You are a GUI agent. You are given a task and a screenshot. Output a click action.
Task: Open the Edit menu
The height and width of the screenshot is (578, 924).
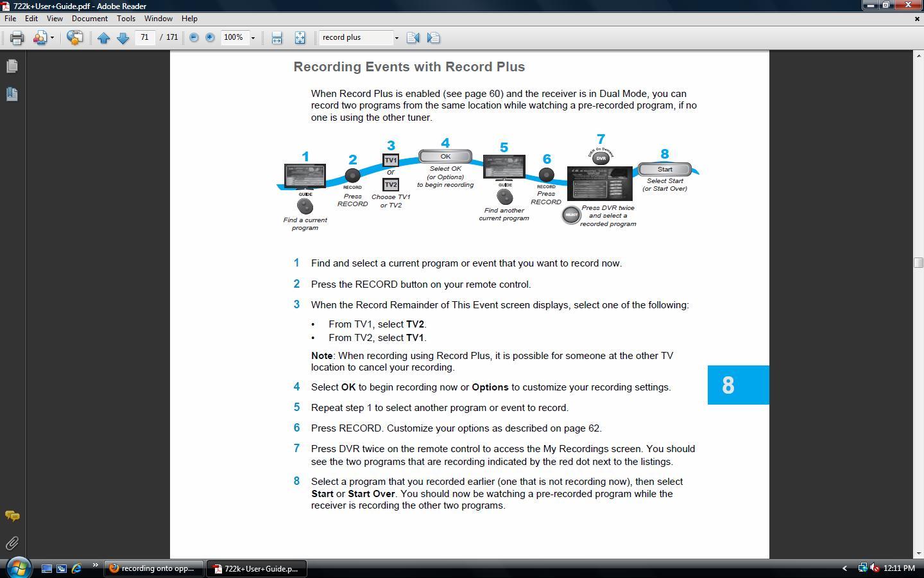click(31, 19)
